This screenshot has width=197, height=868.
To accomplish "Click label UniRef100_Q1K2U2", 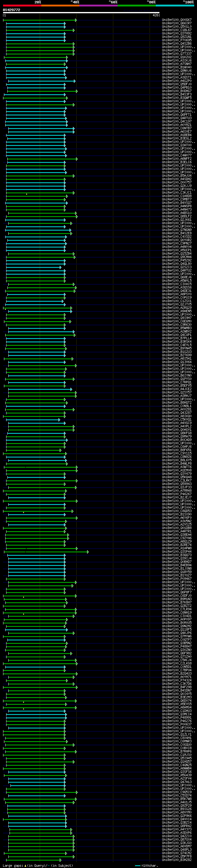I will coord(177,57).
